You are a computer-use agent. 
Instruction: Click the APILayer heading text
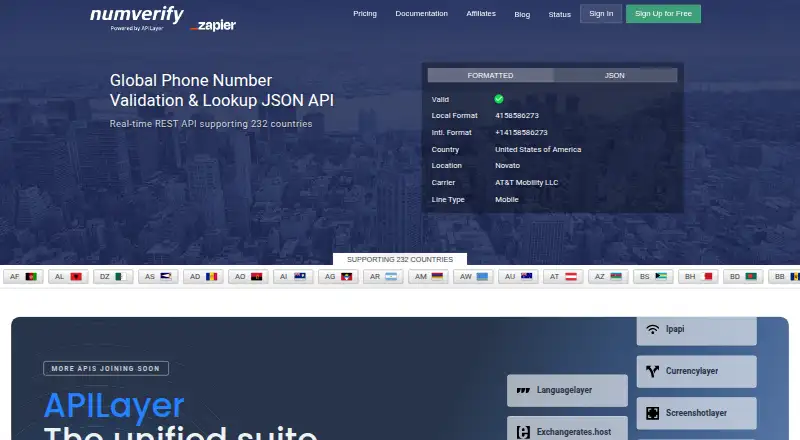click(x=114, y=406)
